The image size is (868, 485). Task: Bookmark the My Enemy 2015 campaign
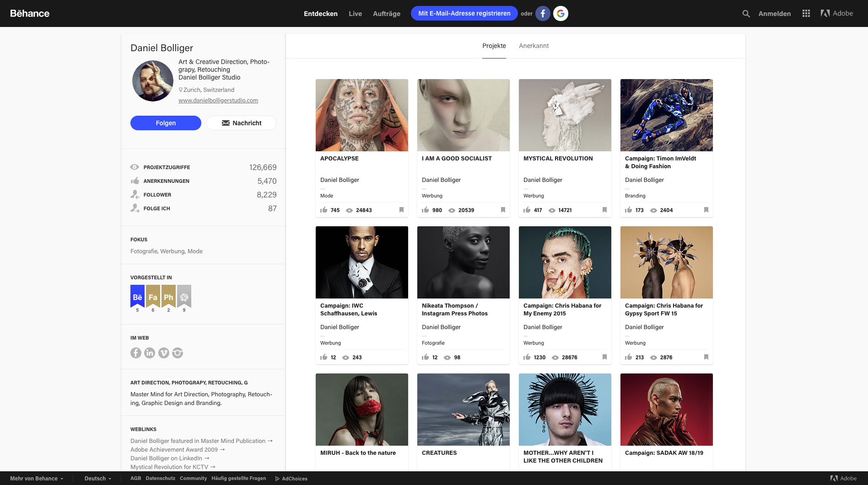tap(604, 357)
